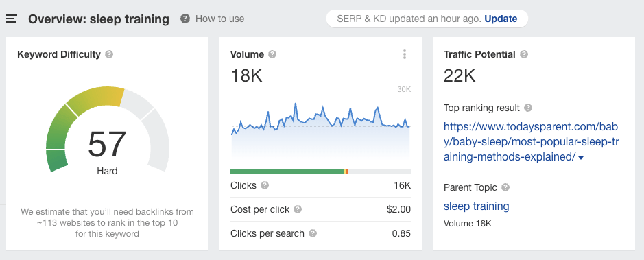Show help for Cost per click

tap(298, 209)
